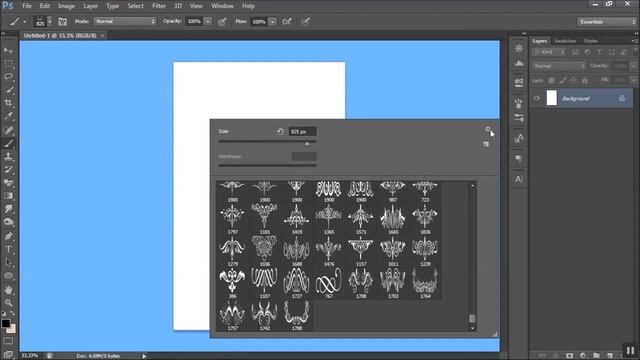Open the Histogram panel icon
The height and width of the screenshot is (360, 640).
point(519,63)
